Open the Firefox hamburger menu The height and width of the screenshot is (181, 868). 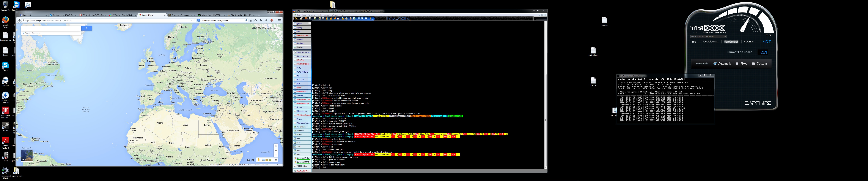[279, 20]
